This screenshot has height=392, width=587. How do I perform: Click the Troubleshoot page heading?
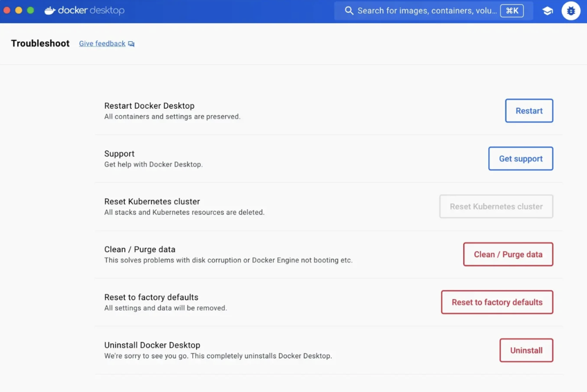point(40,43)
